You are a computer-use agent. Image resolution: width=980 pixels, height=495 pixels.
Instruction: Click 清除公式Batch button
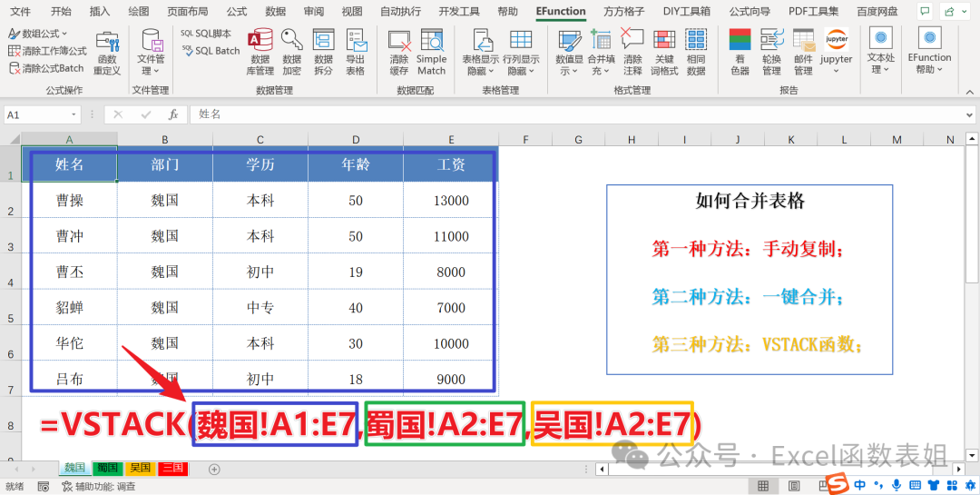[46, 68]
